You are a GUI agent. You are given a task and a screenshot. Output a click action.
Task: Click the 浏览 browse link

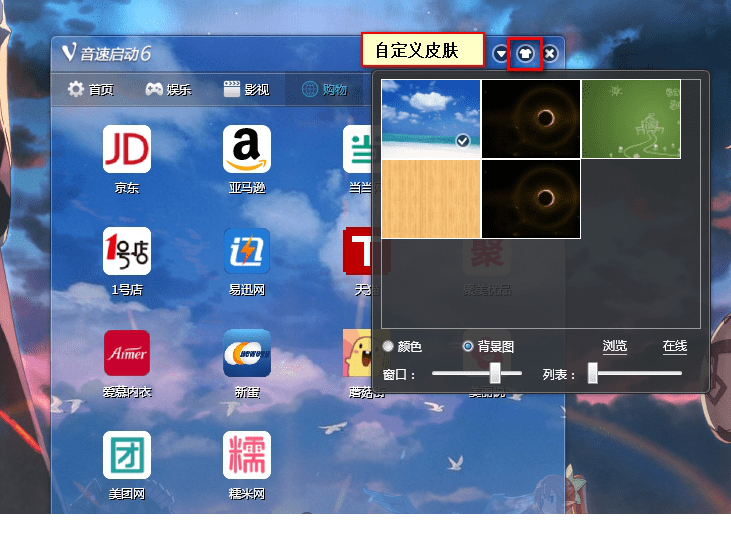coord(614,346)
